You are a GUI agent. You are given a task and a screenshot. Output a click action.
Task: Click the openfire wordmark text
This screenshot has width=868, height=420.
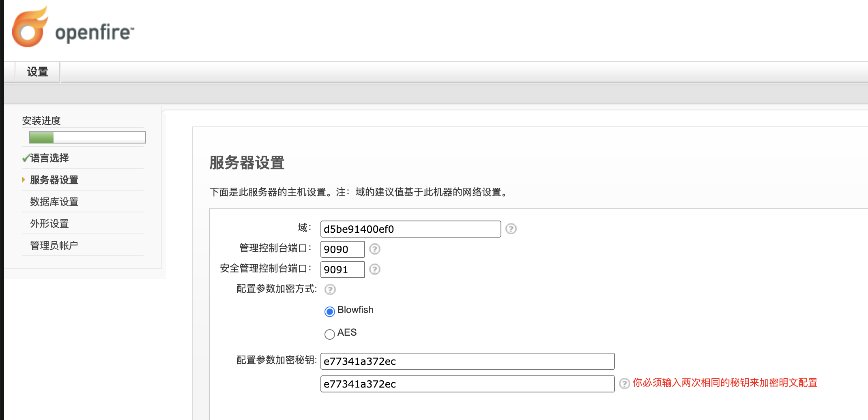click(x=95, y=32)
